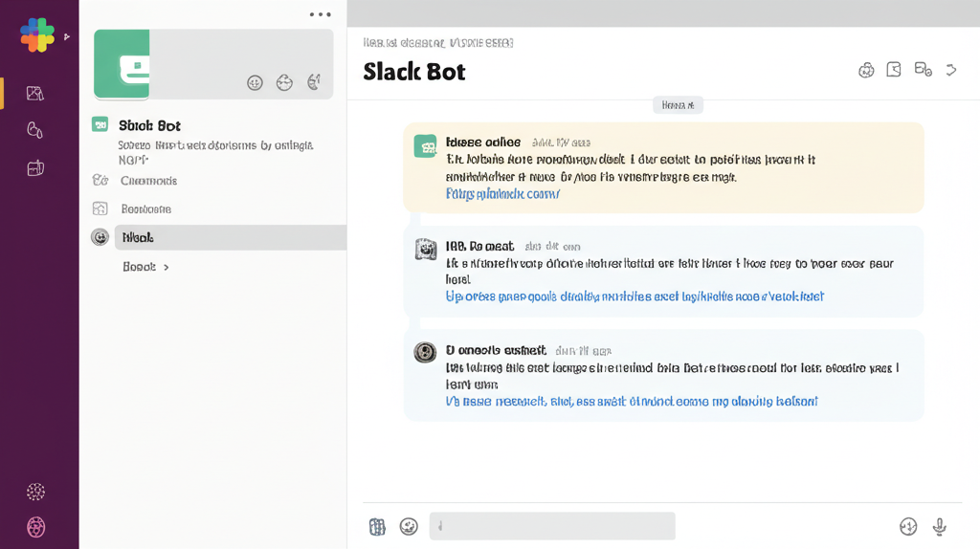Open the profile face icon at rail bottom
The image size is (980, 549).
[x=35, y=527]
